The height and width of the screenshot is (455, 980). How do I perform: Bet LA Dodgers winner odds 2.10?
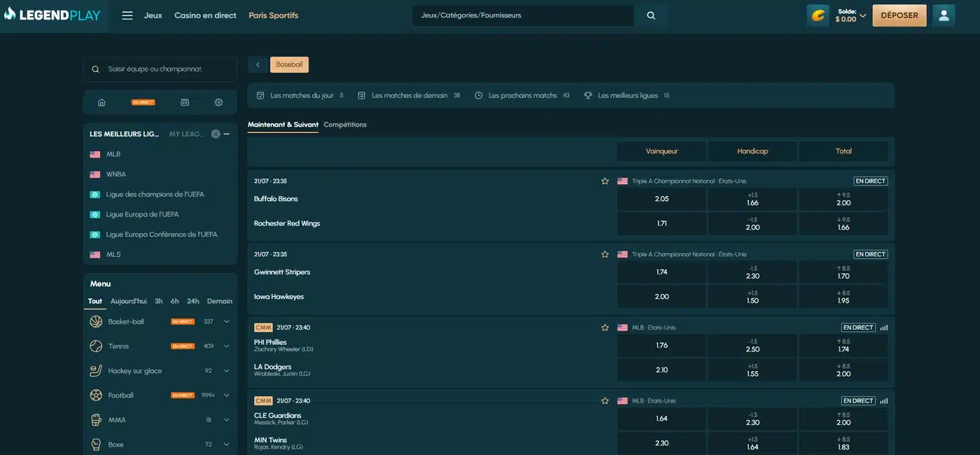tap(661, 370)
